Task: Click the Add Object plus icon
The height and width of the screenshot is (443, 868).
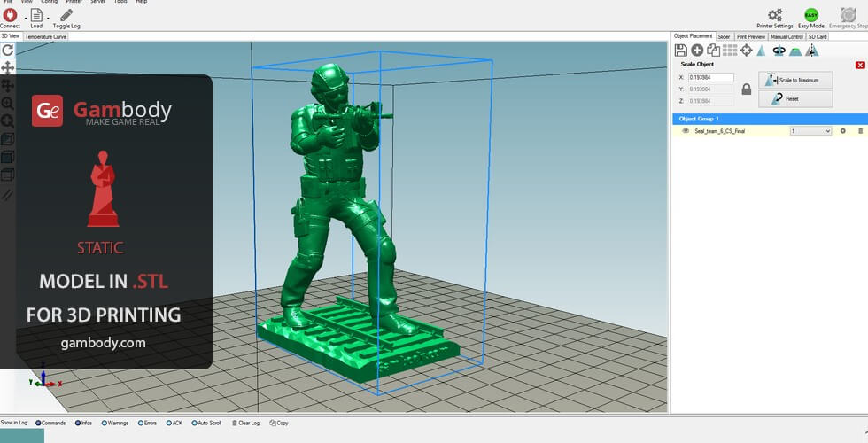Action: 697,51
